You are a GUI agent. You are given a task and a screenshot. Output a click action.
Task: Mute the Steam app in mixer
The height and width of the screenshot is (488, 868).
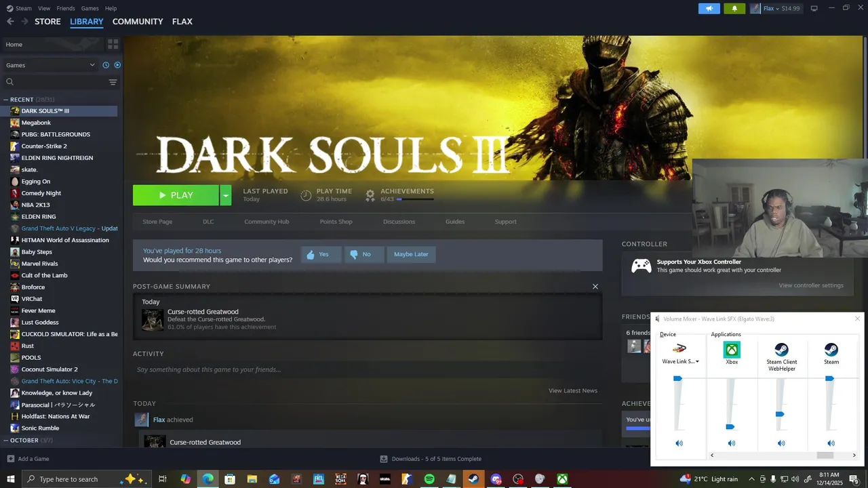pyautogui.click(x=831, y=443)
